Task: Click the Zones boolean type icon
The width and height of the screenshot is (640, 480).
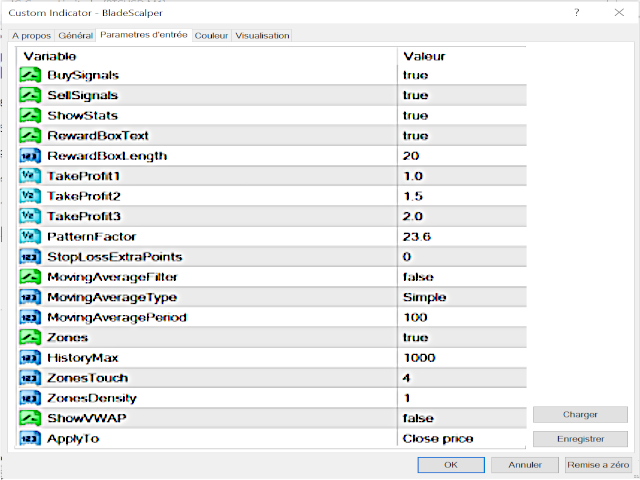Action: (29, 338)
